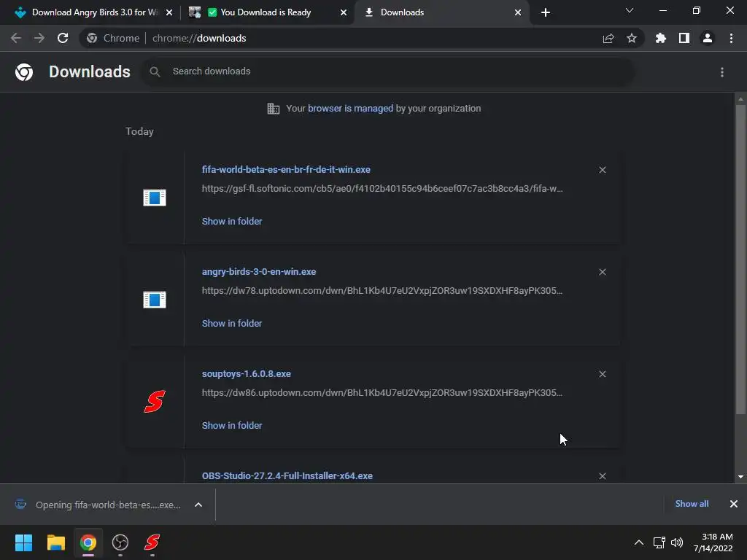Open network status in system tray

(659, 542)
